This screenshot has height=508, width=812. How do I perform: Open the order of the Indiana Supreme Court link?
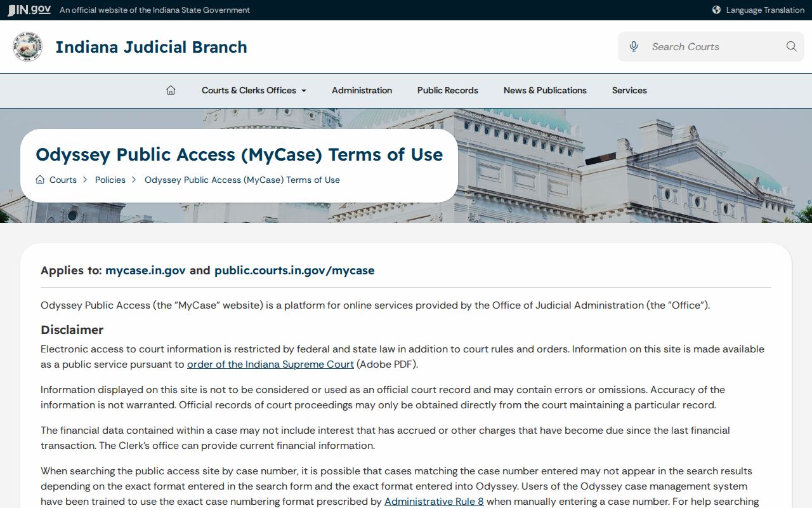270,364
